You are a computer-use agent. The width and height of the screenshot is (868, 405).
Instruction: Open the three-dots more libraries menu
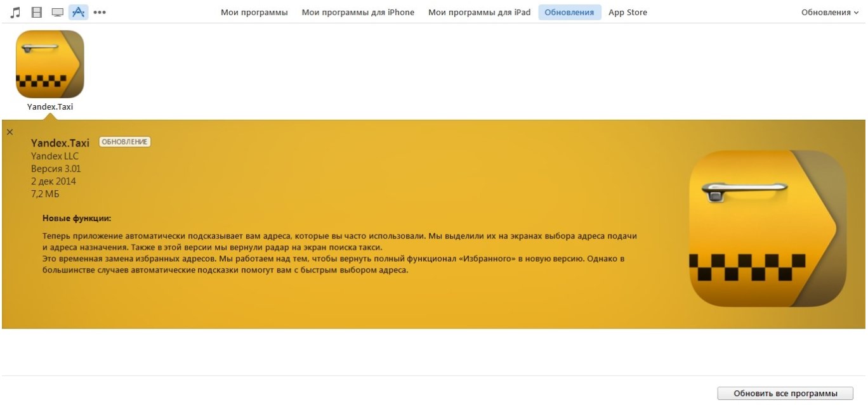click(x=100, y=12)
